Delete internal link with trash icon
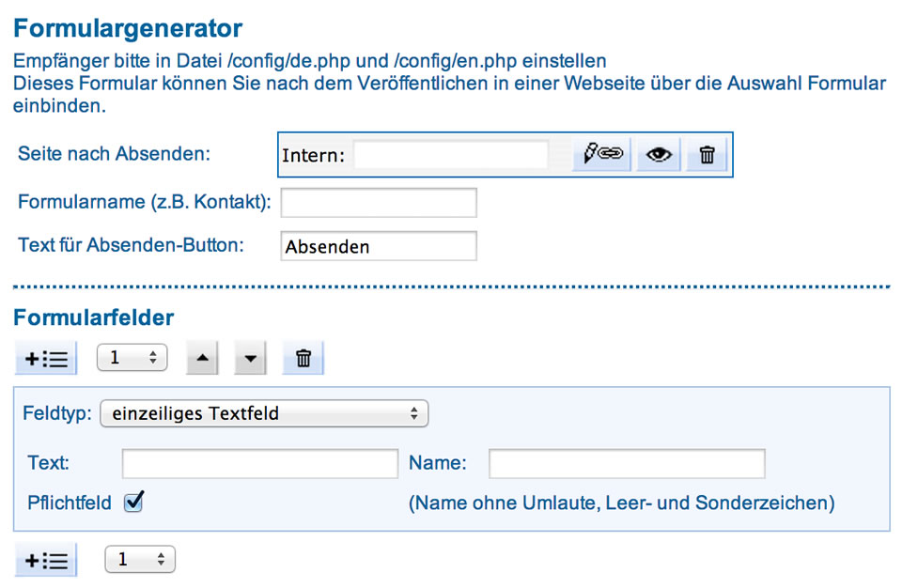This screenshot has width=902, height=588. (707, 154)
